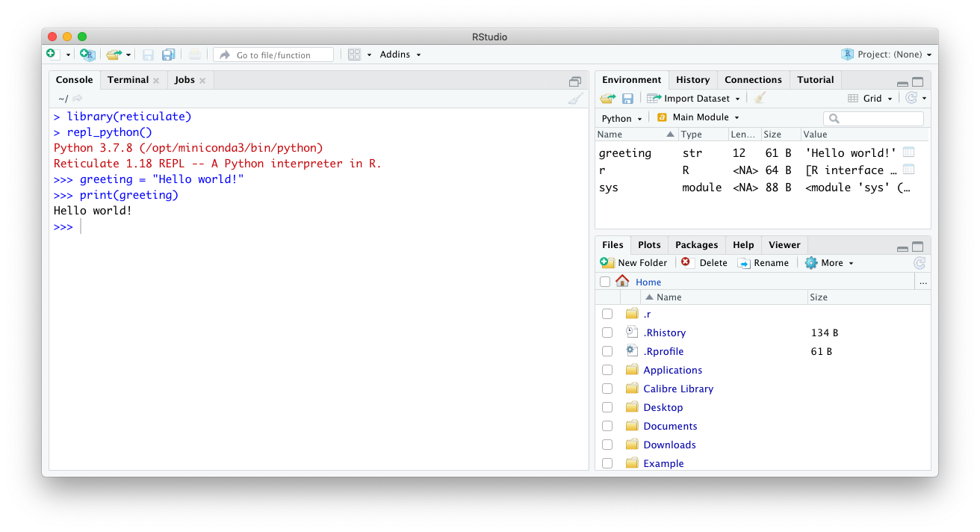Clear environment objects with broom icon
The image size is (980, 532).
[x=760, y=98]
